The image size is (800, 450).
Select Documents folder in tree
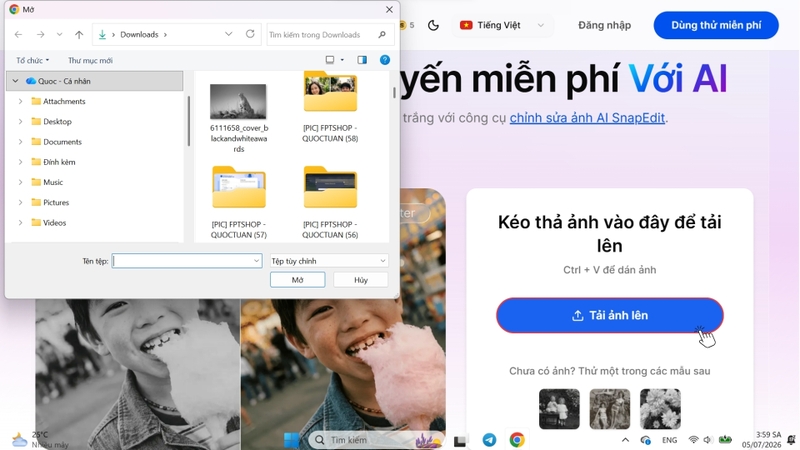(x=56, y=142)
